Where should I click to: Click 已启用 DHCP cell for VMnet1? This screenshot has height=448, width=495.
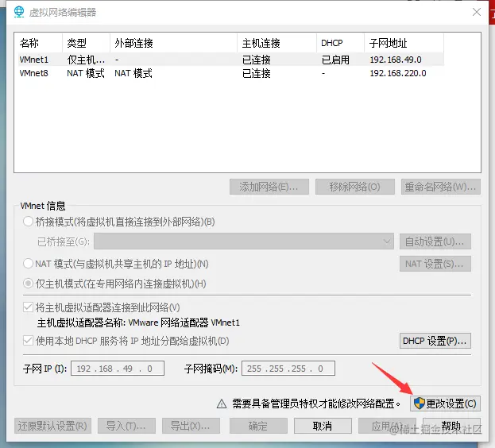click(x=335, y=60)
